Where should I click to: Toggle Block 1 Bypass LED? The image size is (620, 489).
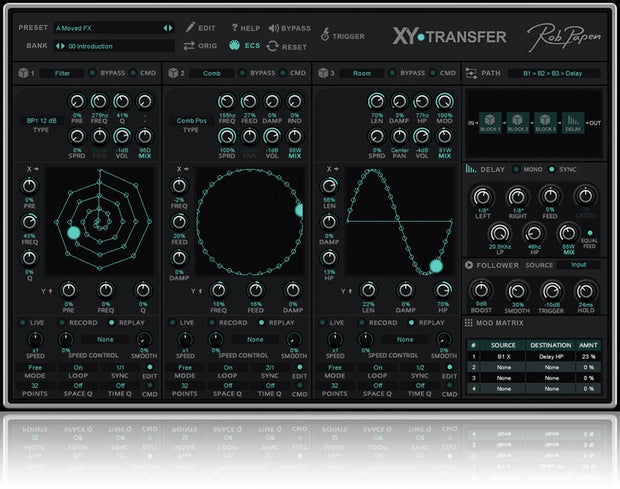pos(93,73)
